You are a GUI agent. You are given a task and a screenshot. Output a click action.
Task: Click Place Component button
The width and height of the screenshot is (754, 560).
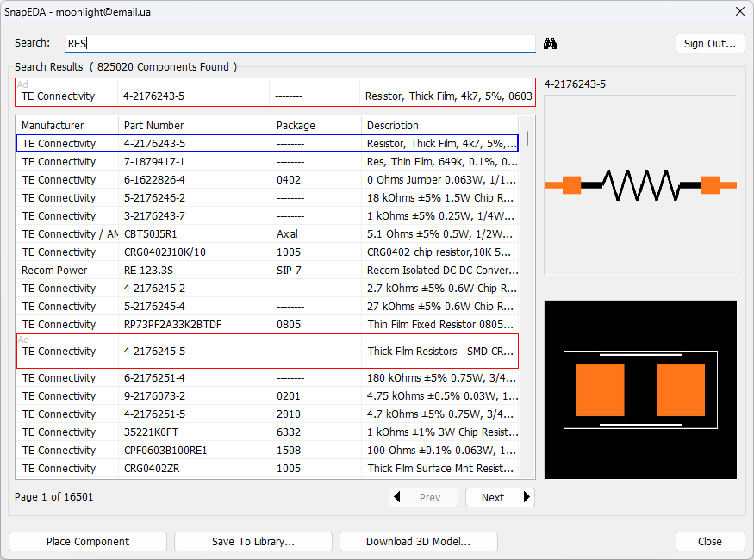88,542
